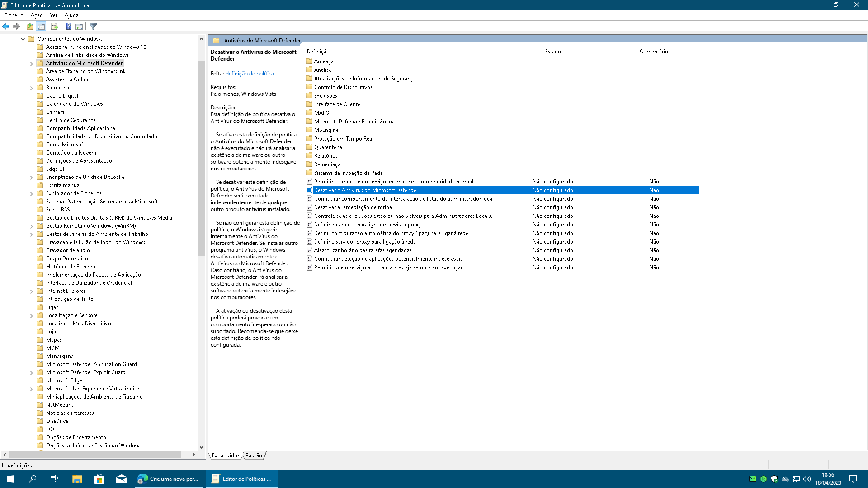Click the Ameaças folder icon in list
868x488 pixels.
[309, 61]
